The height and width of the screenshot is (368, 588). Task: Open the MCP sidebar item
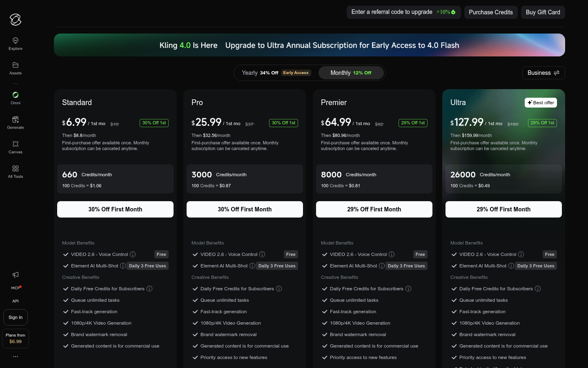(16, 288)
